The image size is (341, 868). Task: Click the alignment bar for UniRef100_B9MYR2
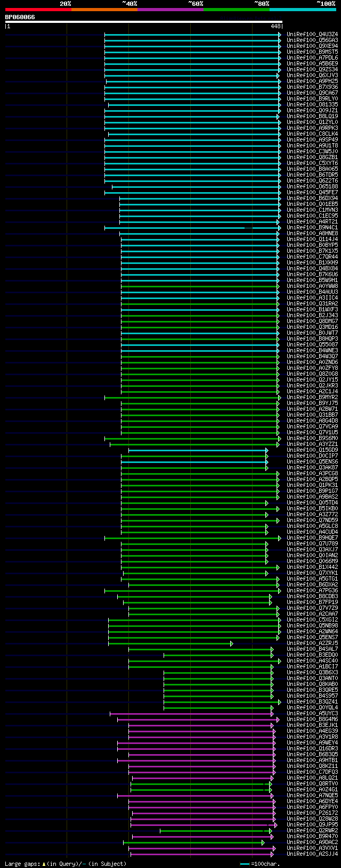point(192,397)
